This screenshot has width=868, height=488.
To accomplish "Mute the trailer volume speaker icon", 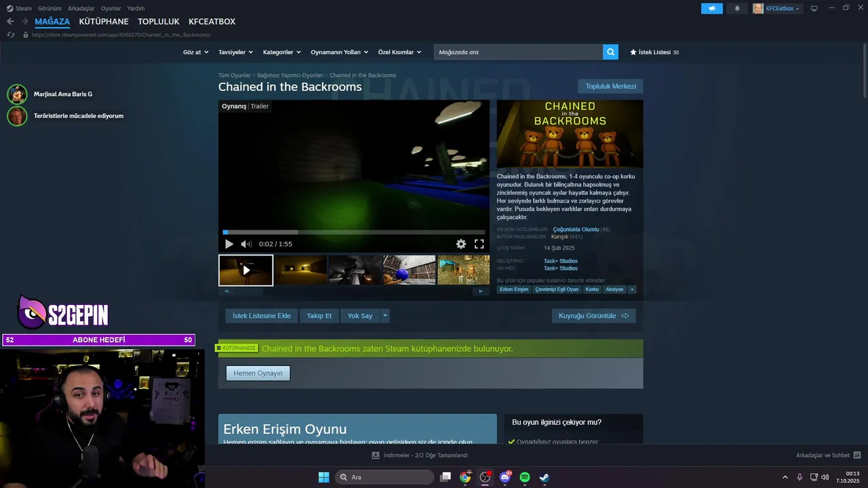I will coord(246,244).
